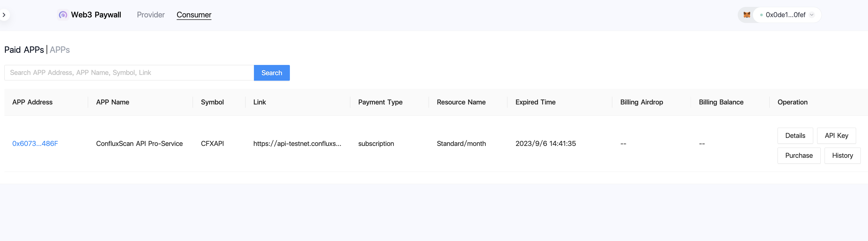Image resolution: width=868 pixels, height=241 pixels.
Task: Select the Consumer tab
Action: pos(194,15)
